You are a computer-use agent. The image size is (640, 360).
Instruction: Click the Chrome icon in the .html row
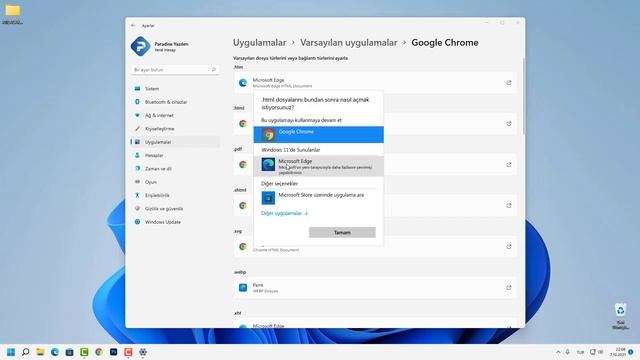(x=243, y=124)
